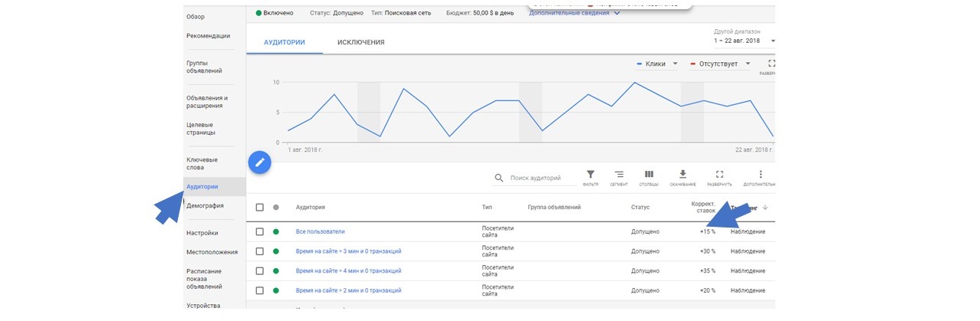Click the +30 % bid adjustment cell
This screenshot has width=980, height=321.
point(707,251)
